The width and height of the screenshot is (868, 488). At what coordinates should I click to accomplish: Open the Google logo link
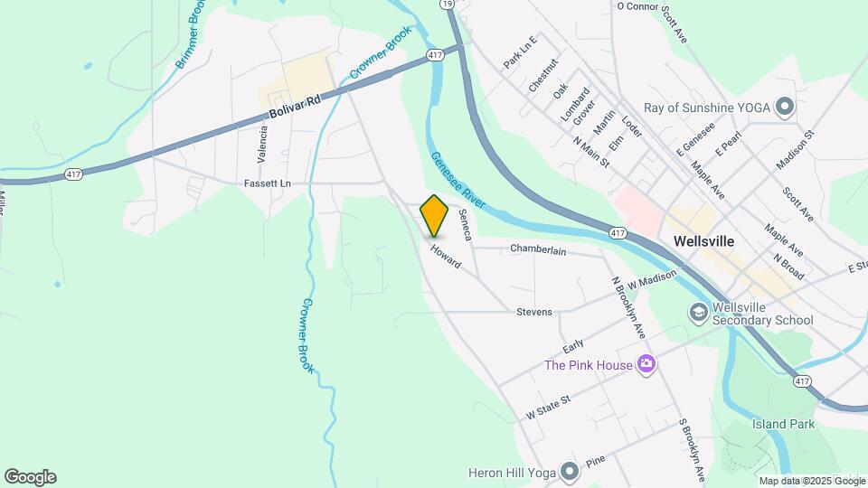coord(31,477)
